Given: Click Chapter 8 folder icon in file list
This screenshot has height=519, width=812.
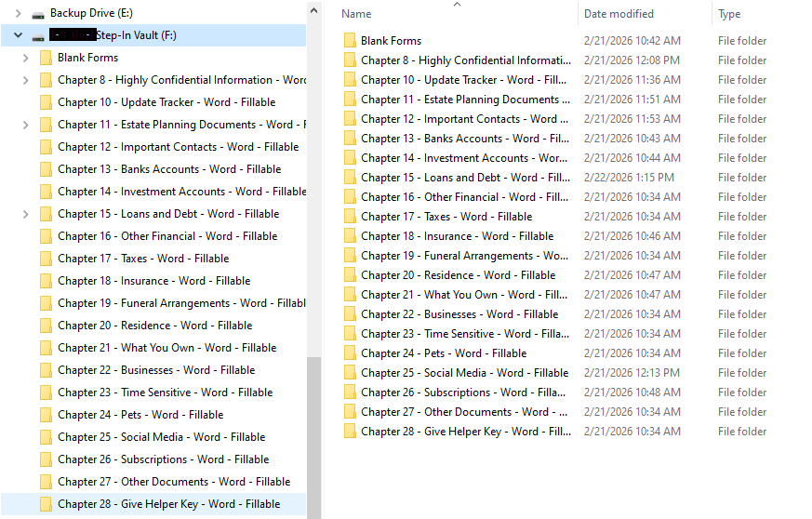Looking at the screenshot, I should 350,60.
